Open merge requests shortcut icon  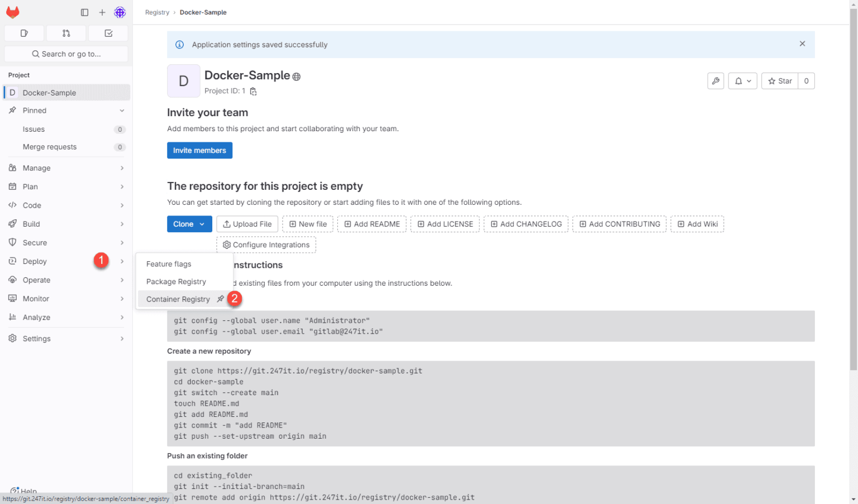point(66,33)
